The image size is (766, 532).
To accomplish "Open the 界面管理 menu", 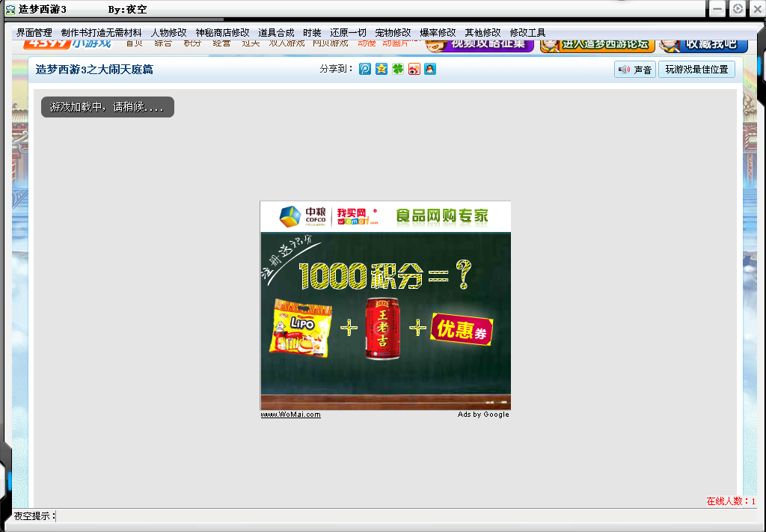I will 34,33.
